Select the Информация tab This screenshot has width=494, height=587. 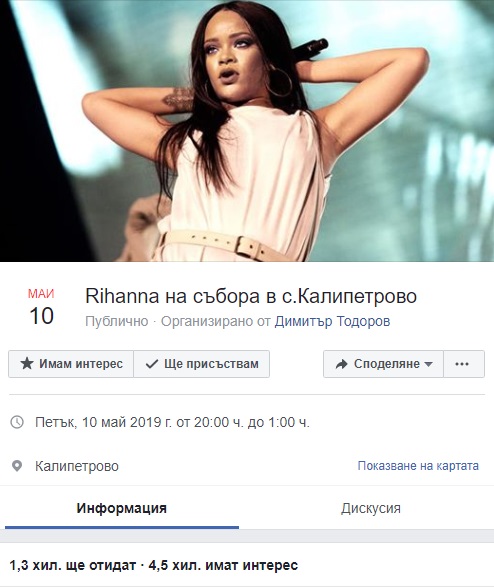click(122, 508)
